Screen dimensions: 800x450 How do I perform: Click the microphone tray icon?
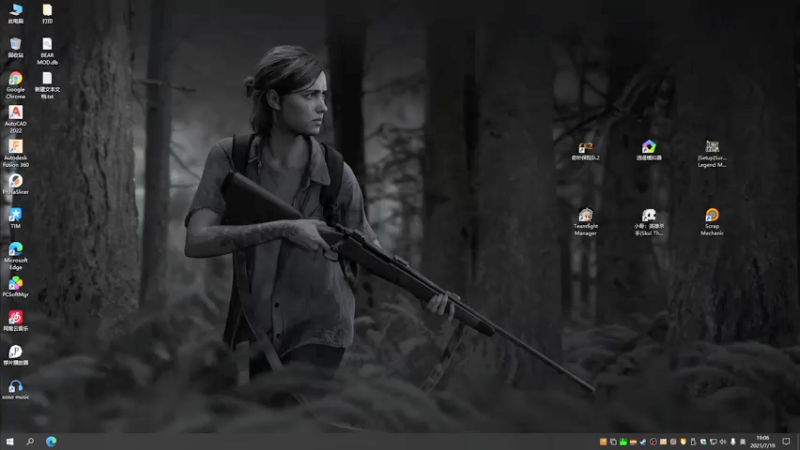(x=733, y=442)
